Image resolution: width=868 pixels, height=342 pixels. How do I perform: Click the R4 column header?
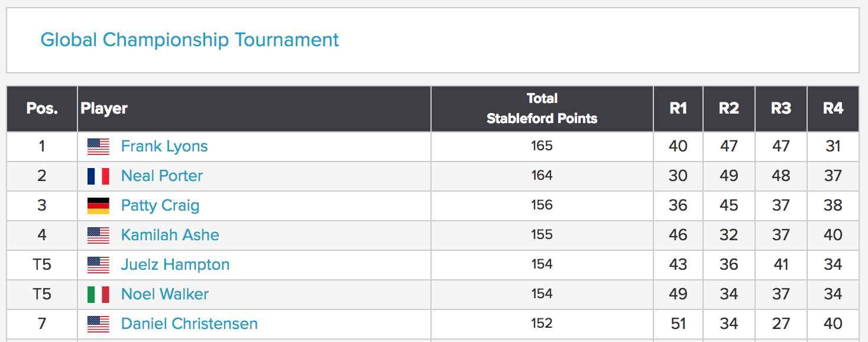coord(833,109)
